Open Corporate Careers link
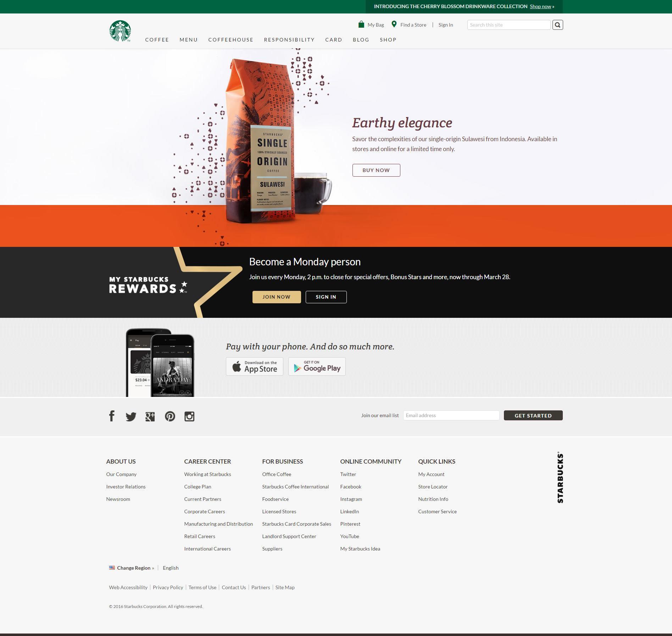The width and height of the screenshot is (672, 636). [204, 511]
